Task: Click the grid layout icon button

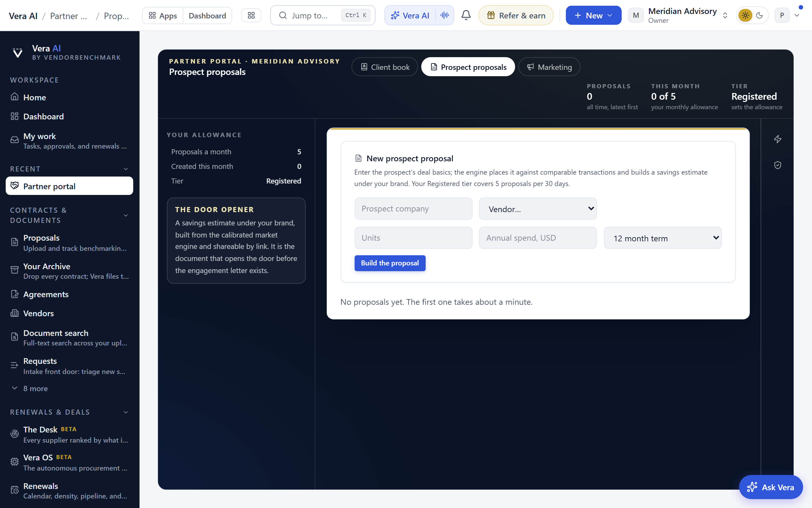Action: pos(251,16)
